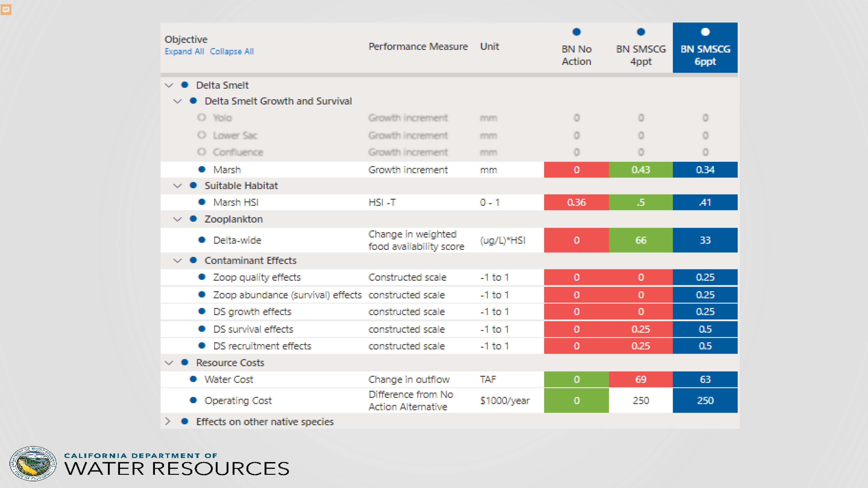
Task: Collapse the Contaminant Effects chevron
Action: pyautogui.click(x=177, y=261)
